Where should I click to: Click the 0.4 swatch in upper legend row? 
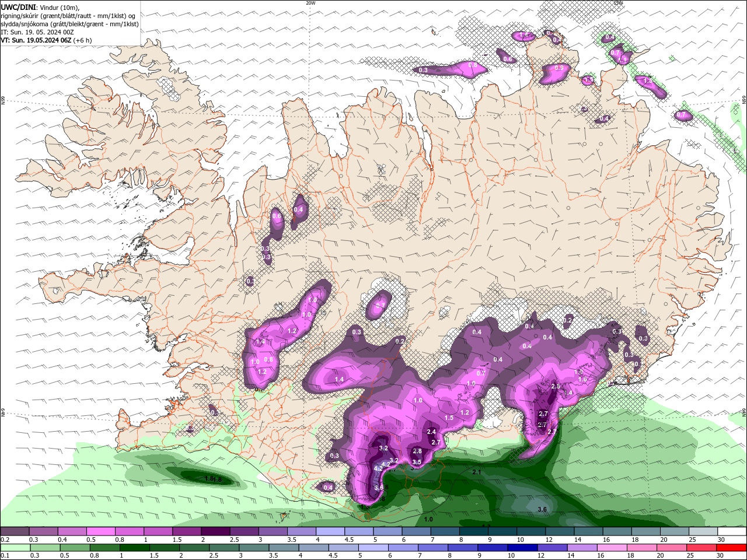pyautogui.click(x=72, y=531)
